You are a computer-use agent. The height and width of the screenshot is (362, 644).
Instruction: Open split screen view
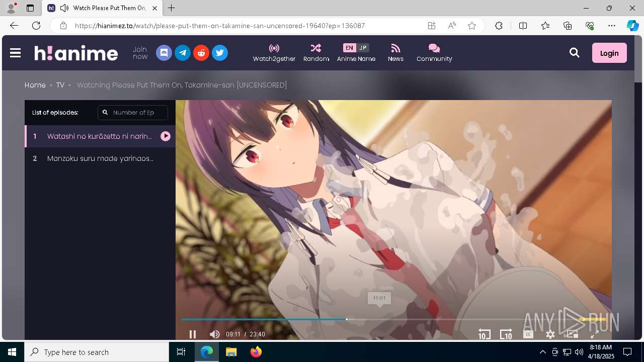523,26
